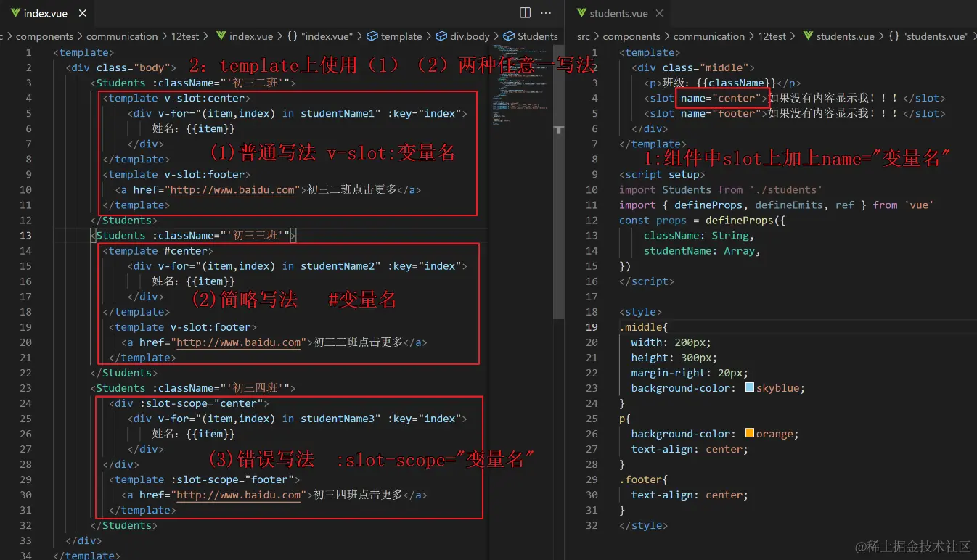Open the 'Students' breadcrumb
The width and height of the screenshot is (977, 560).
click(538, 36)
